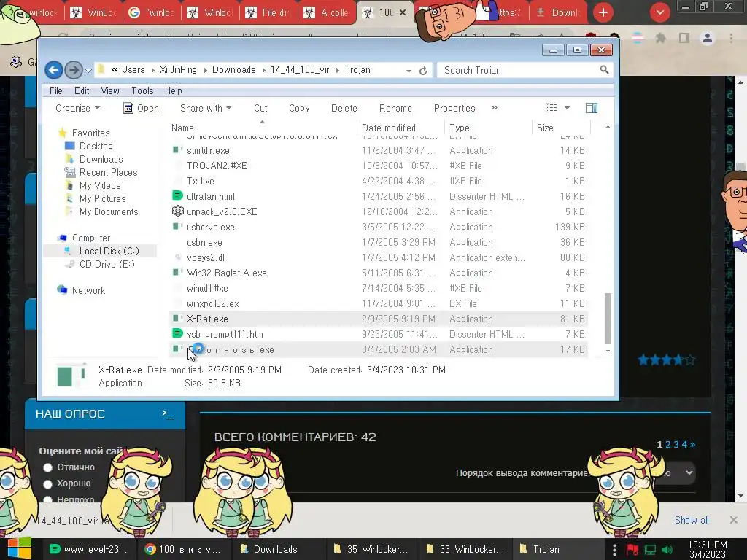Expand the address bar history dropdown
This screenshot has height=560, width=747.
click(409, 71)
